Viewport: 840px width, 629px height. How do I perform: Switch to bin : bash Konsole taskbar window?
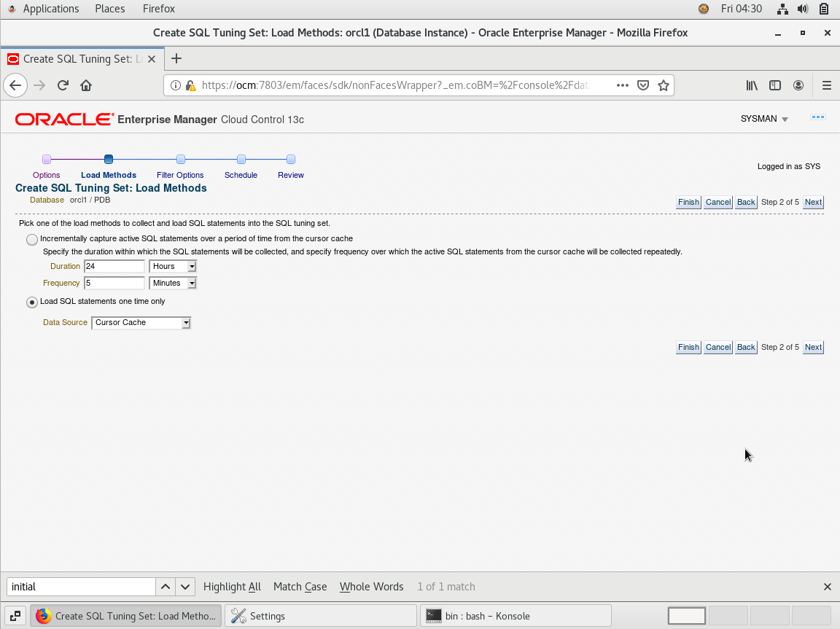point(516,616)
